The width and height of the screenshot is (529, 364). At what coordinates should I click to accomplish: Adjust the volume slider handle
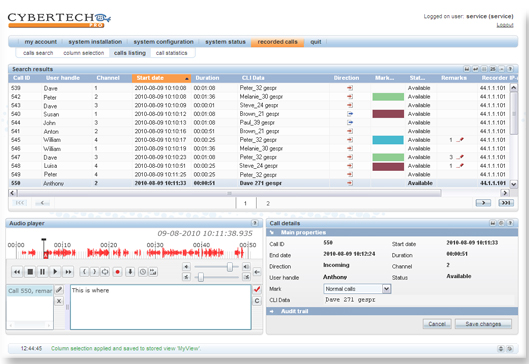(230, 267)
